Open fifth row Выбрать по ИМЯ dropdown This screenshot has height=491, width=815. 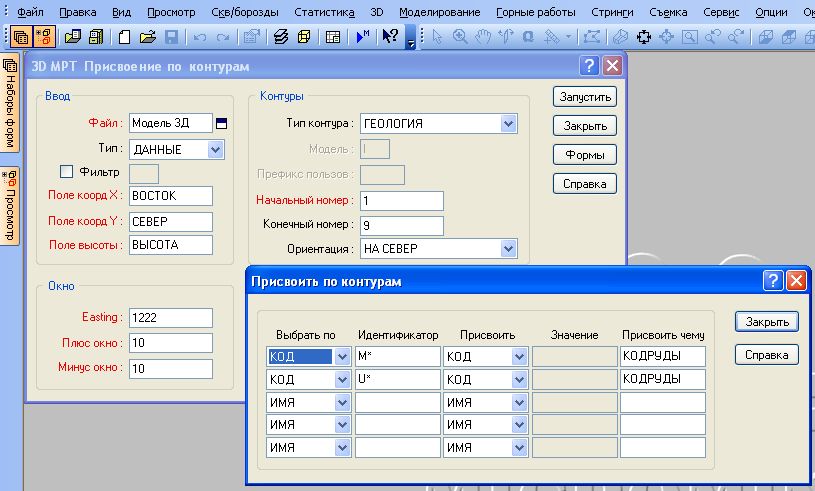(342, 447)
